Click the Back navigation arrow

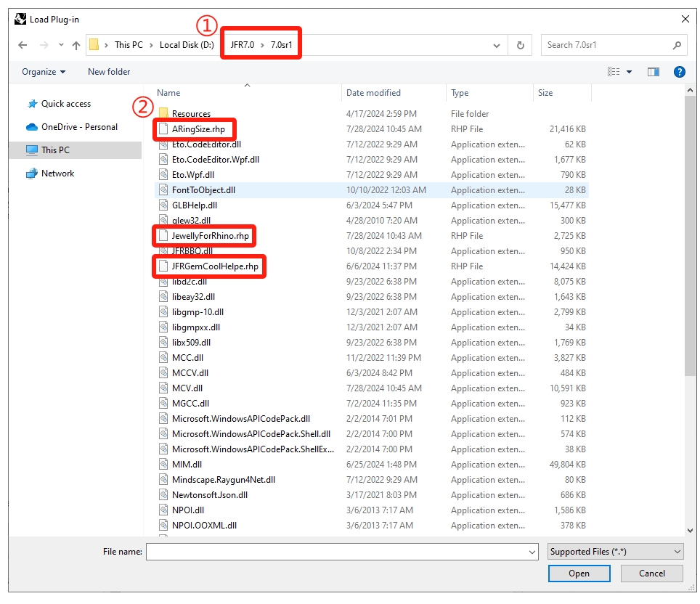point(23,45)
